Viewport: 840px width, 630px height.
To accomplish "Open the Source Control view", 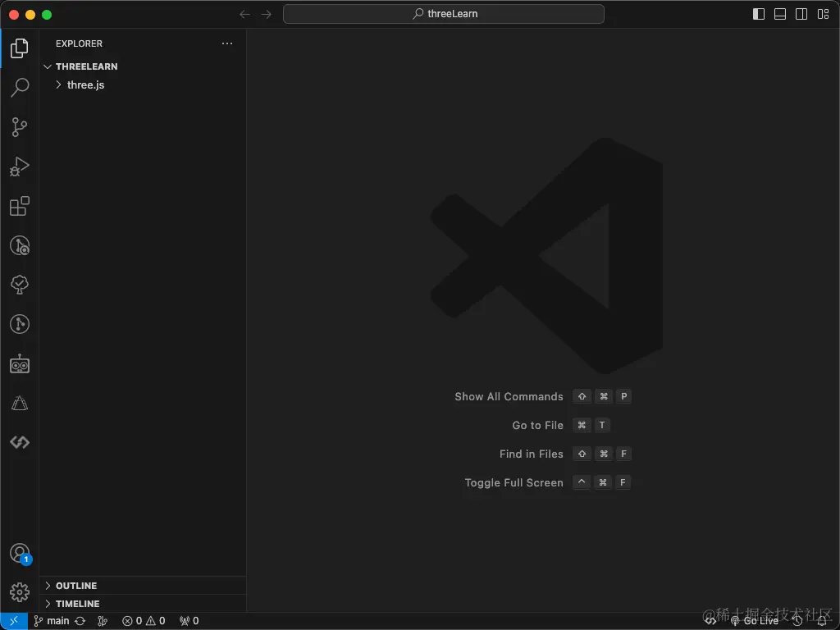I will 20,127.
